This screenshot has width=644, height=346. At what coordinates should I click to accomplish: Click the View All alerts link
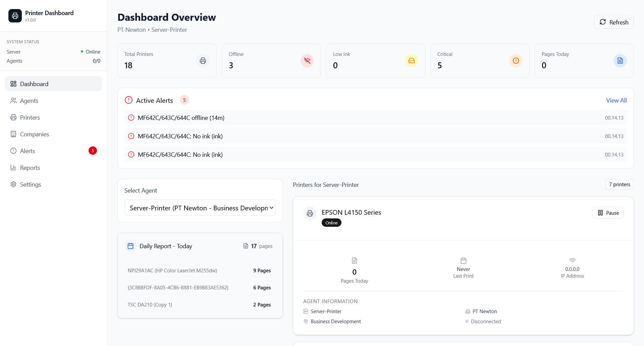pyautogui.click(x=616, y=100)
